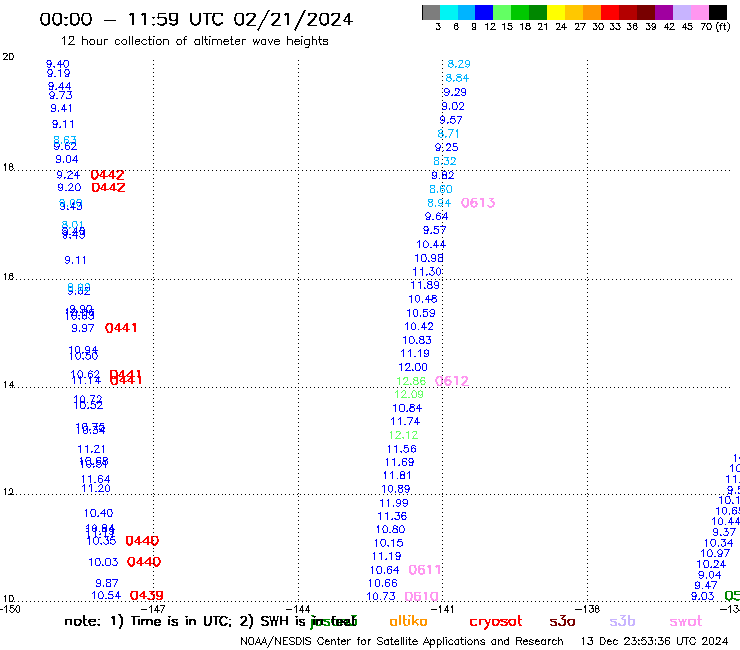Click the pink 0613 swot time marker

(x=478, y=203)
